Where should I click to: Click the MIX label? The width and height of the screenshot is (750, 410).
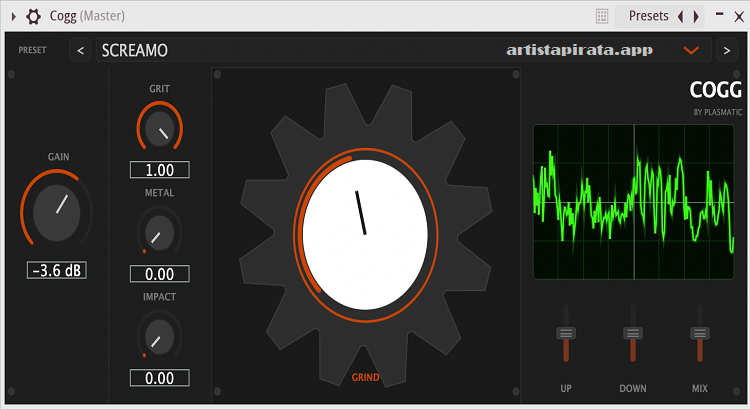(x=700, y=388)
